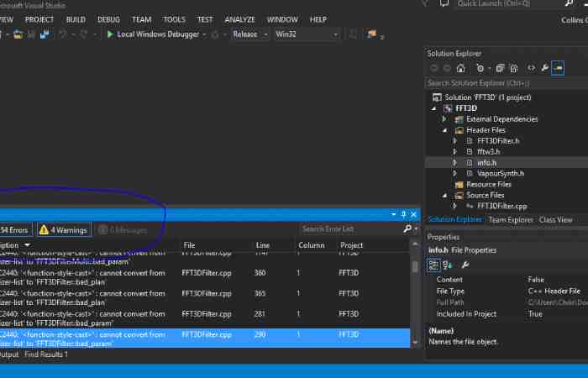Viewport: 588px width, 378px height.
Task: Switch to the Class View tab
Action: pyautogui.click(x=556, y=220)
